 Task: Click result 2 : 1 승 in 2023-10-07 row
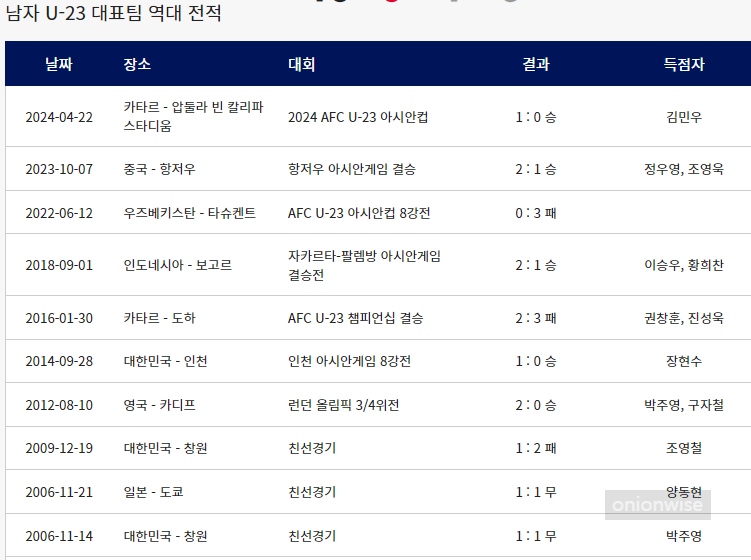coord(535,169)
